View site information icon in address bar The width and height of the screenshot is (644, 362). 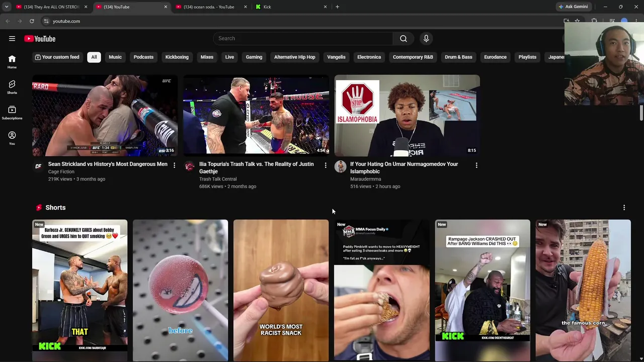pyautogui.click(x=46, y=21)
